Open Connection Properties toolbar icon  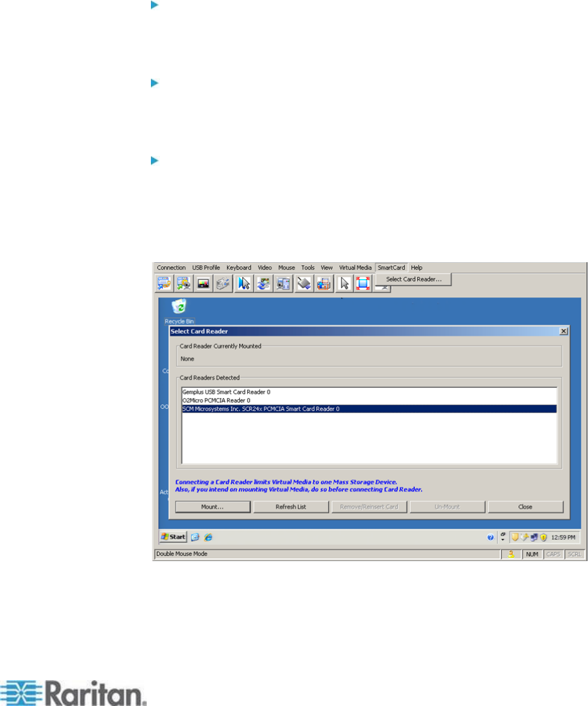coord(164,283)
